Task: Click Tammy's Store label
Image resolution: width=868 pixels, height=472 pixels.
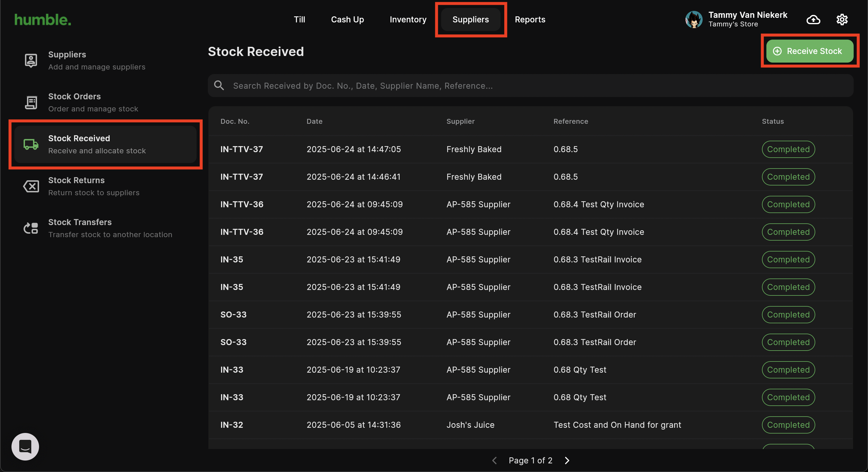Action: point(733,24)
